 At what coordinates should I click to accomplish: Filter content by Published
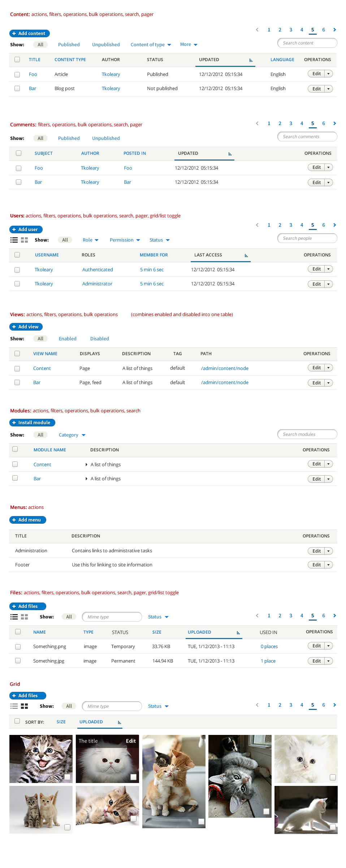[x=69, y=44]
